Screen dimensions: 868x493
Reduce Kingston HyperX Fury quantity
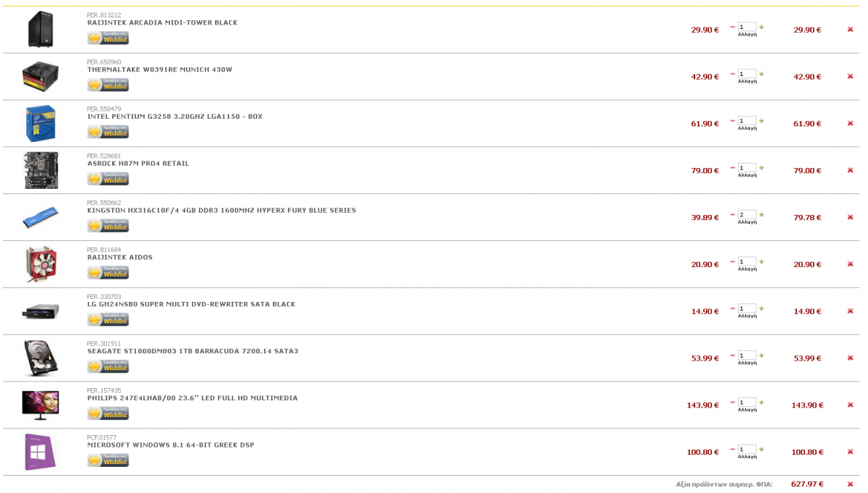(x=733, y=214)
